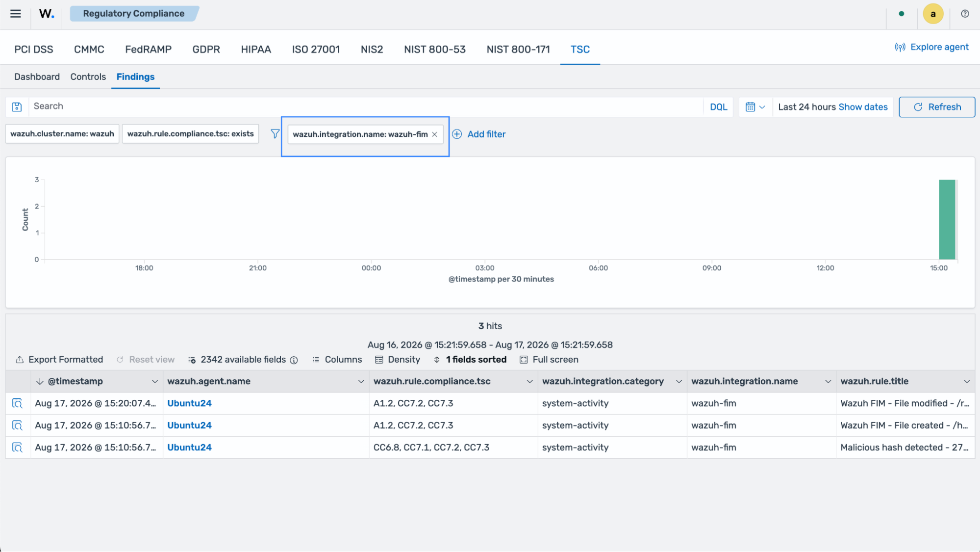This screenshot has height=552, width=980.
Task: Switch to the HIPAA tab
Action: pos(256,50)
